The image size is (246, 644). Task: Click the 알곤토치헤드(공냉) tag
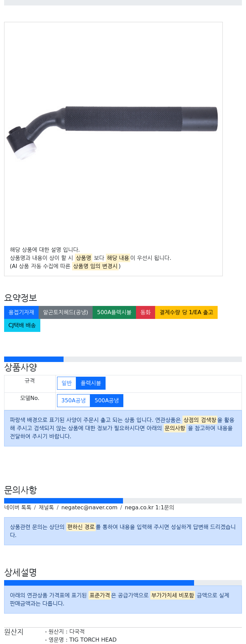[66, 312]
